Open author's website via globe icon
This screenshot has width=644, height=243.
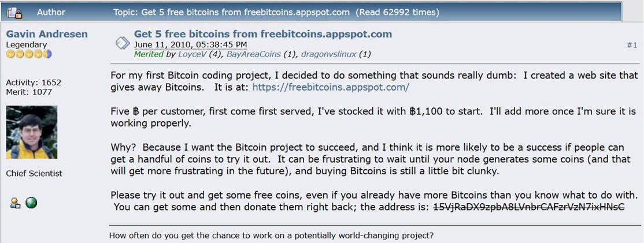[31, 203]
